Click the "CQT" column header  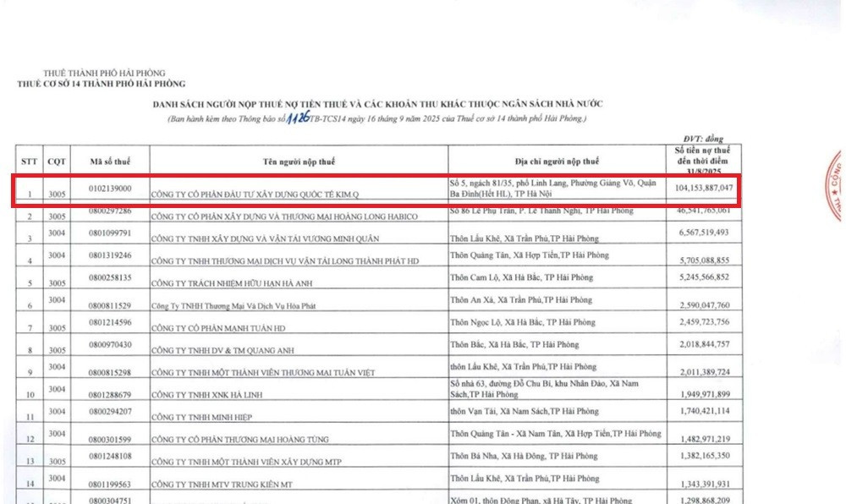click(x=58, y=160)
